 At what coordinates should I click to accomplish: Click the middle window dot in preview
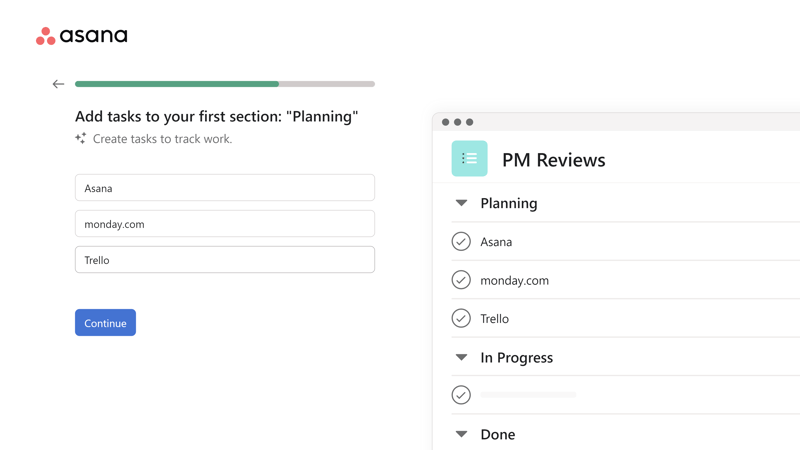tap(458, 122)
